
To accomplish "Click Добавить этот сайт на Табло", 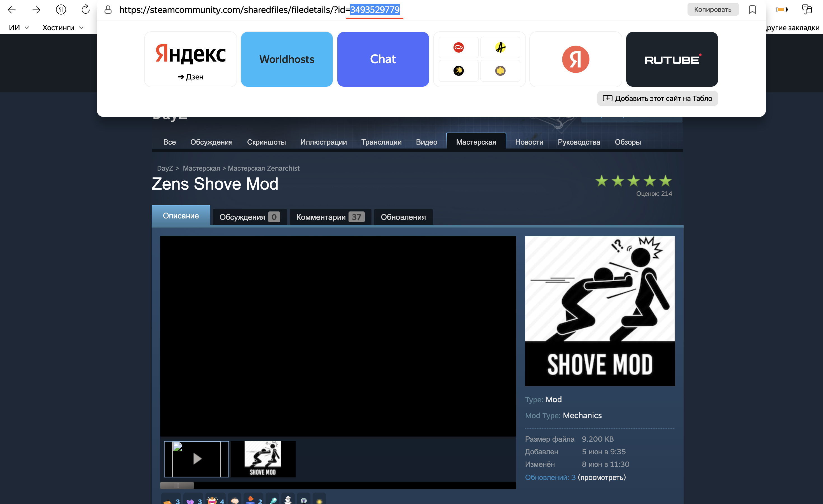I will click(x=657, y=98).
